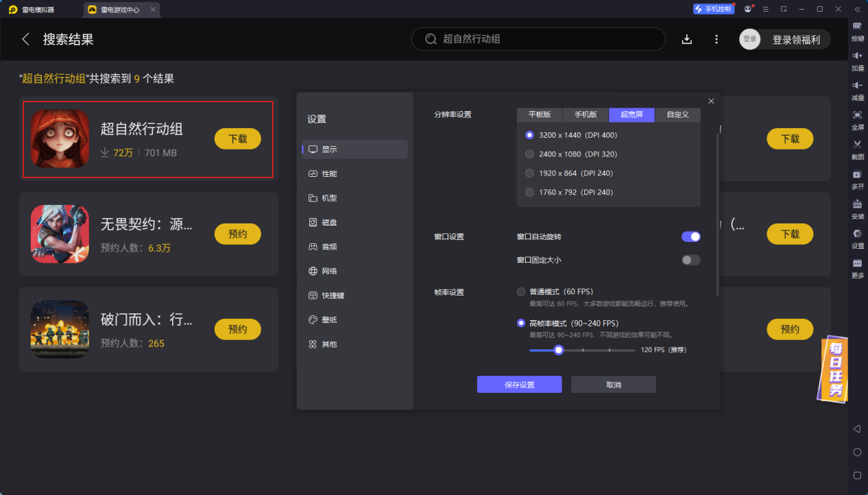Switch to 自定义 resolution tab
868x495 pixels.
pos(677,114)
